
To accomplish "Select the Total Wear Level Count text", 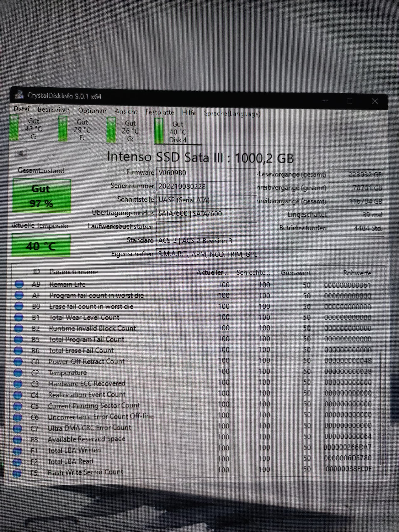I will point(84,317).
